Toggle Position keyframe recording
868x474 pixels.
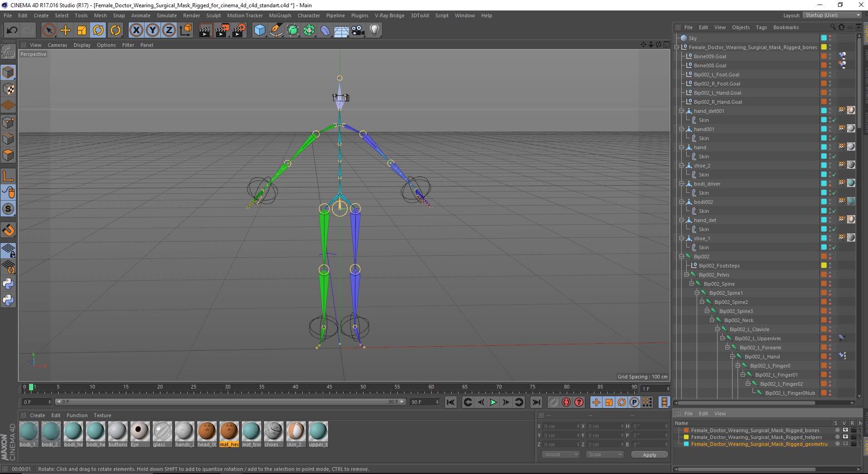[596, 402]
